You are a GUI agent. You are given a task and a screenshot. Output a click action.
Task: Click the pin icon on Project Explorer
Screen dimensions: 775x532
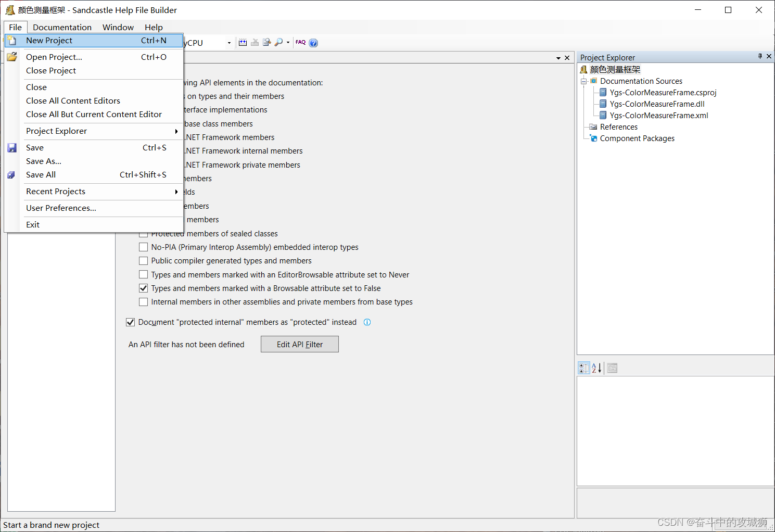(760, 57)
